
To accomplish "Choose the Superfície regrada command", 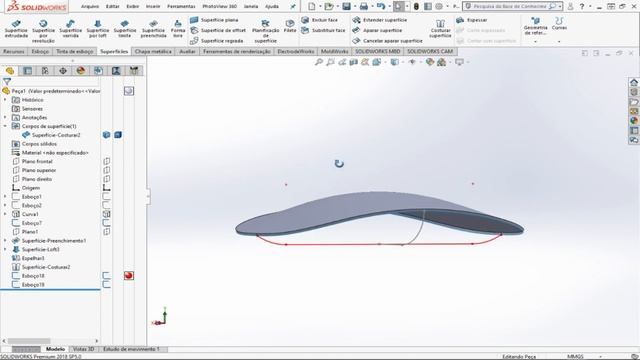I will click(217, 41).
